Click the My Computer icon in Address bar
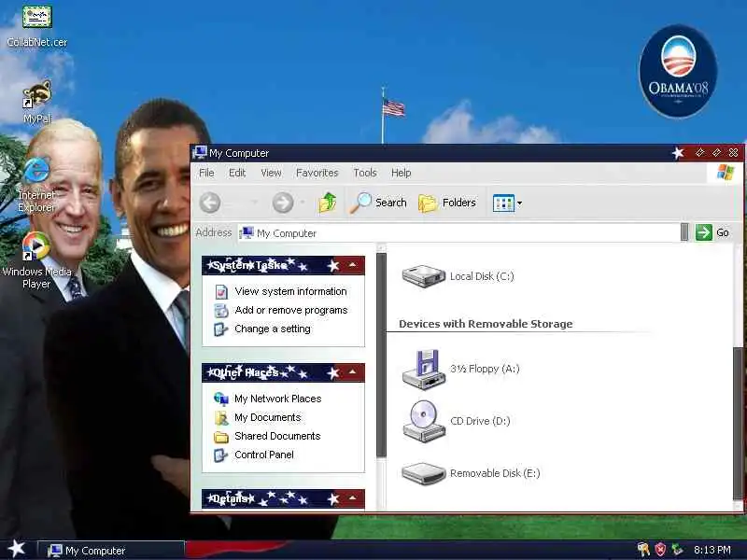747x560 pixels. point(247,232)
